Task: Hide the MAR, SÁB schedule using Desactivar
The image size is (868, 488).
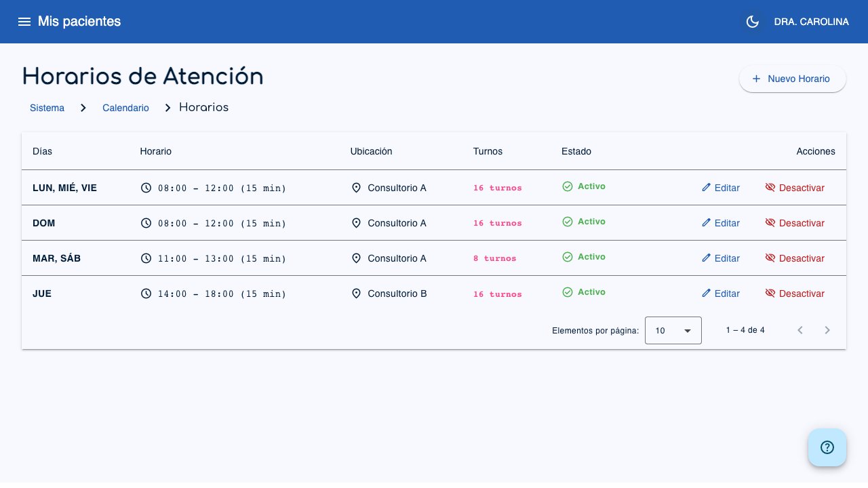Action: point(802,258)
